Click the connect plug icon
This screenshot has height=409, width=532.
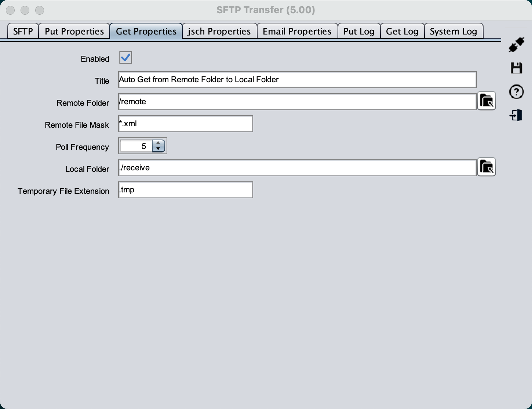516,45
